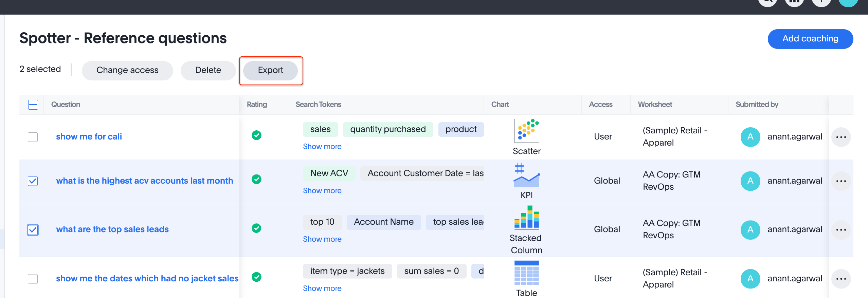Click green rating checkmark for 'show me for cali'
Screen dimensions: 868x298
pos(256,135)
